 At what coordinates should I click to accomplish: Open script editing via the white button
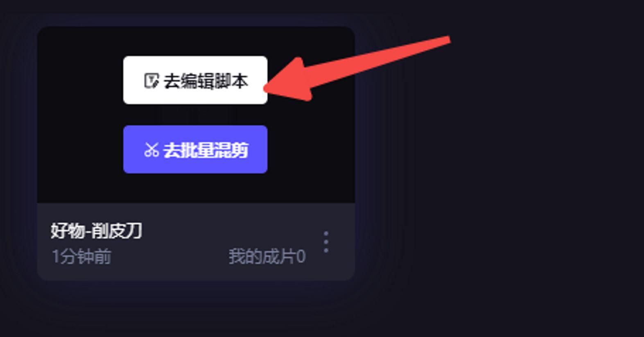tap(195, 80)
